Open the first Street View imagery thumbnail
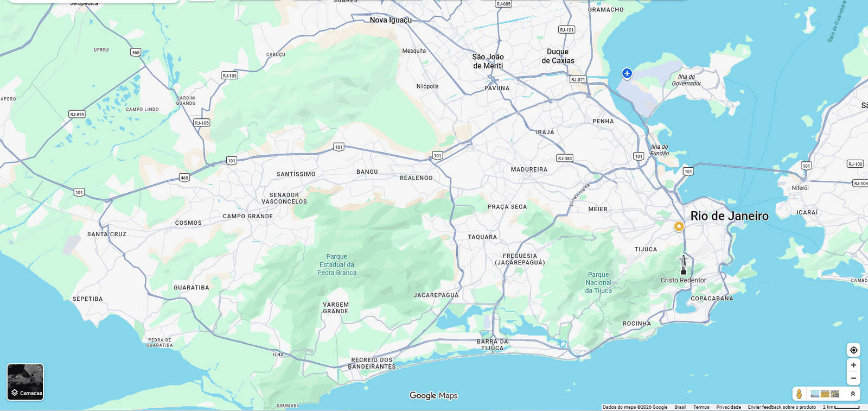The image size is (868, 411). [x=815, y=394]
